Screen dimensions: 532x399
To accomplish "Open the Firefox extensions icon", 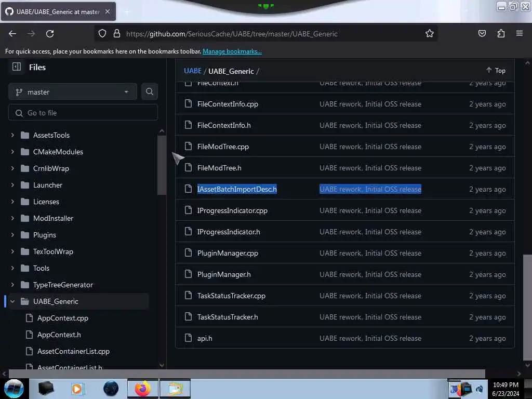I will pos(501,33).
